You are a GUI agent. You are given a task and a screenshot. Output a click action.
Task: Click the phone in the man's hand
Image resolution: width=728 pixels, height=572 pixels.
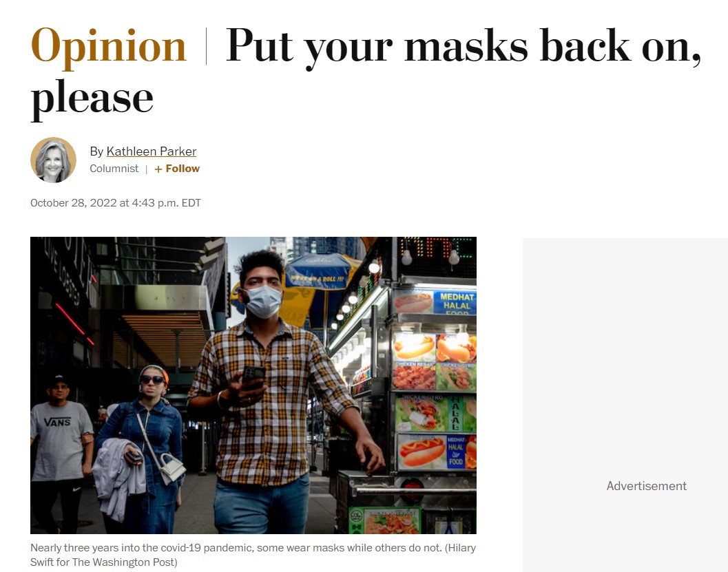click(253, 377)
